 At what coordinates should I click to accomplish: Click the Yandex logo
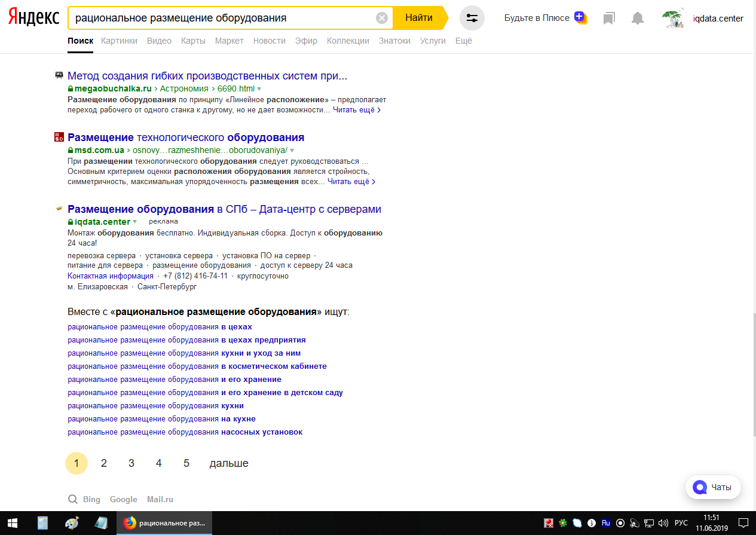pyautogui.click(x=33, y=18)
